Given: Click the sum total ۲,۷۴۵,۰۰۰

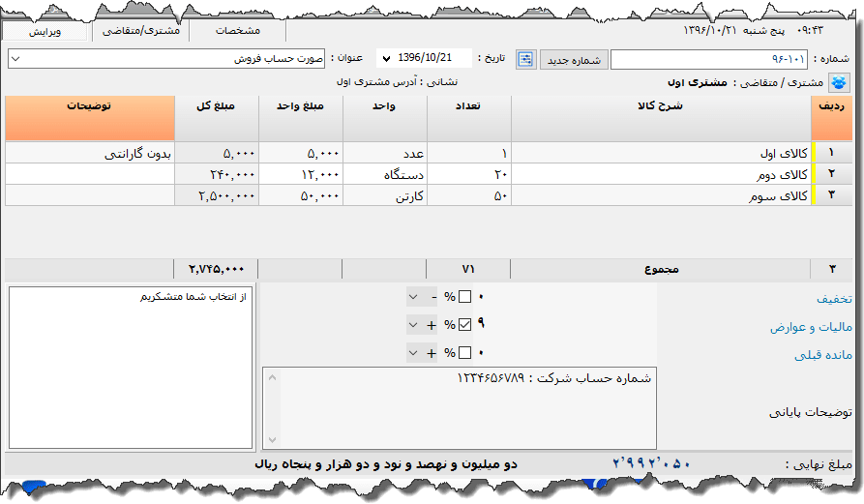Looking at the screenshot, I should point(216,269).
